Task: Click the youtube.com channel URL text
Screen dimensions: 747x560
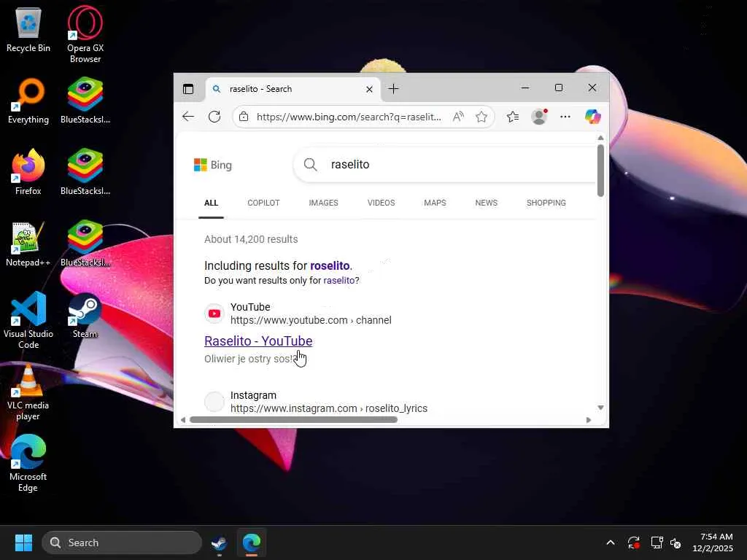Action: [x=311, y=320]
